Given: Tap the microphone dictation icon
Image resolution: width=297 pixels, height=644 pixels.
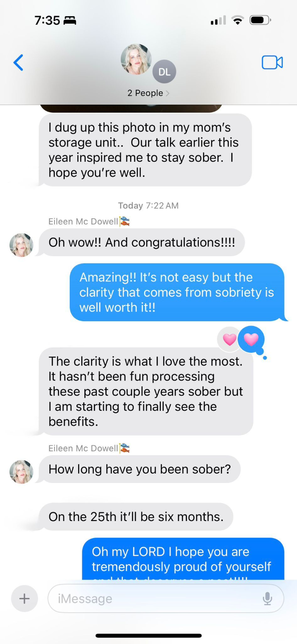Looking at the screenshot, I should tap(268, 598).
